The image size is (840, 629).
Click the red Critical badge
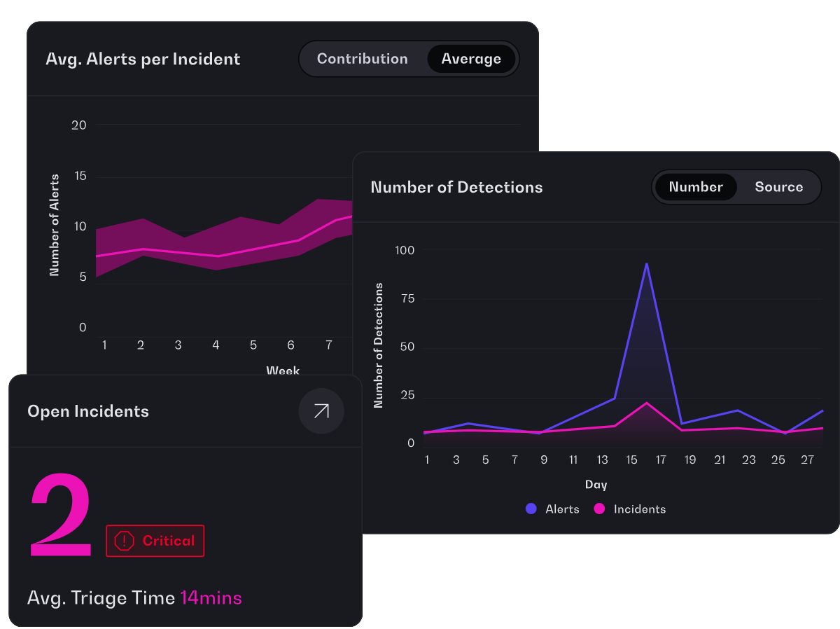coord(155,541)
